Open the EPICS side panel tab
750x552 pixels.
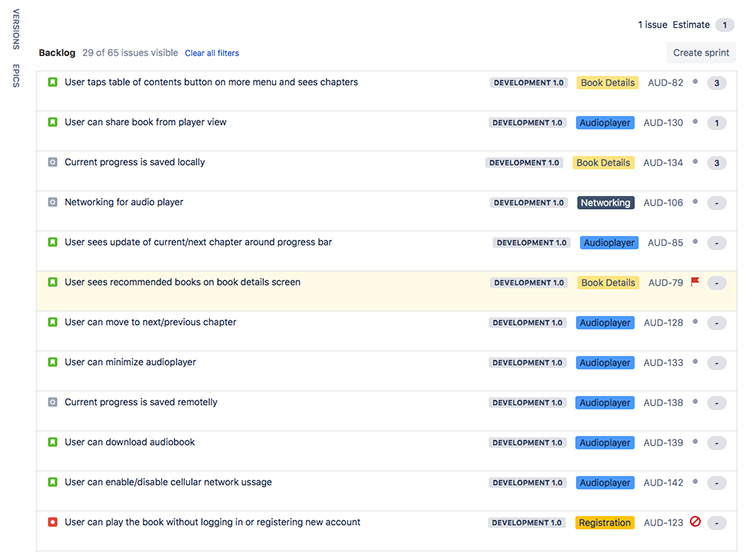16,76
